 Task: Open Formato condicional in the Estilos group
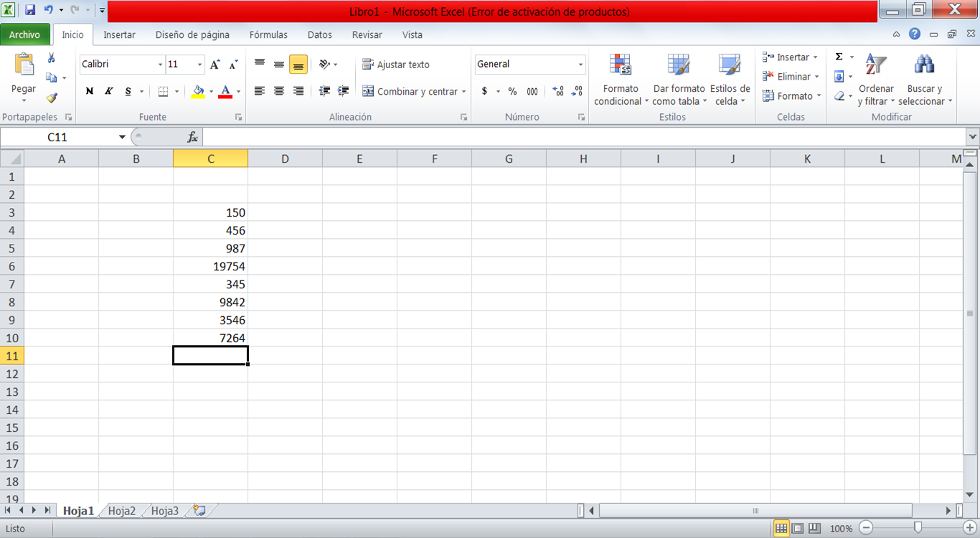coord(620,79)
